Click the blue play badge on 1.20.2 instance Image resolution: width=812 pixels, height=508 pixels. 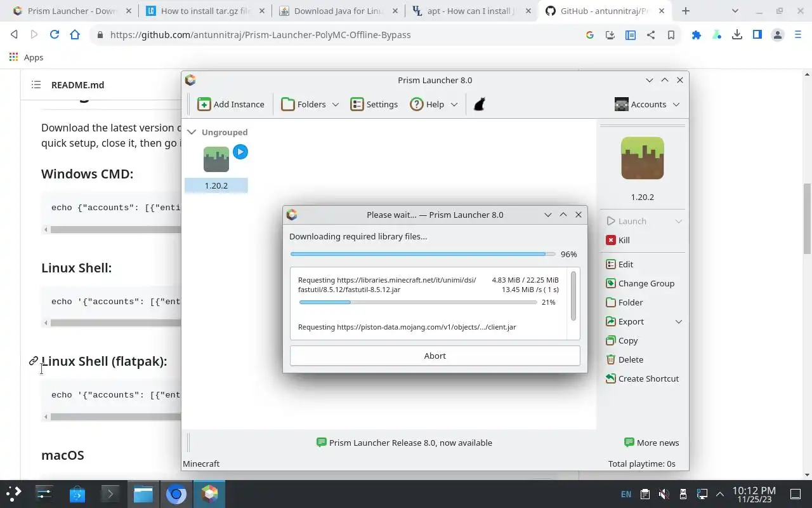tap(240, 152)
